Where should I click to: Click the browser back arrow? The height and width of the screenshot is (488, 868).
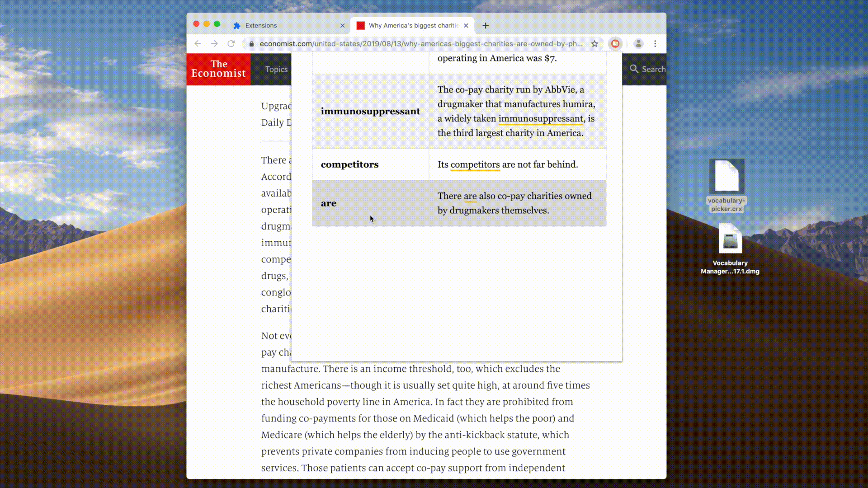(x=198, y=44)
